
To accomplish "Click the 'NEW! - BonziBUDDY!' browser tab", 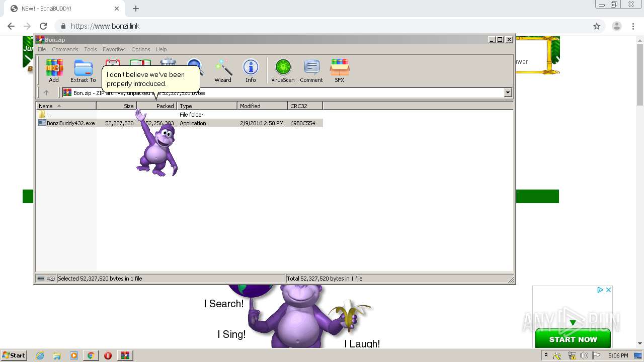I will coord(64,9).
